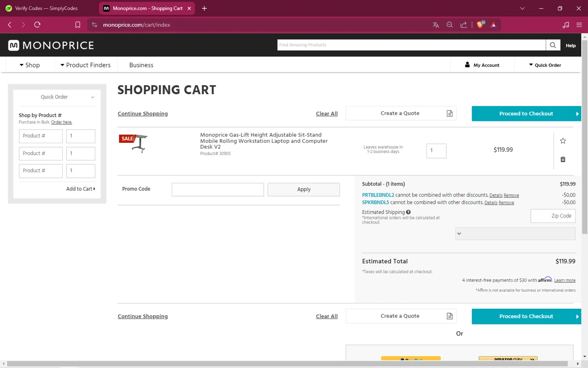This screenshot has width=588, height=368.
Task: Click the third quick order quantity field
Action: coord(81,171)
